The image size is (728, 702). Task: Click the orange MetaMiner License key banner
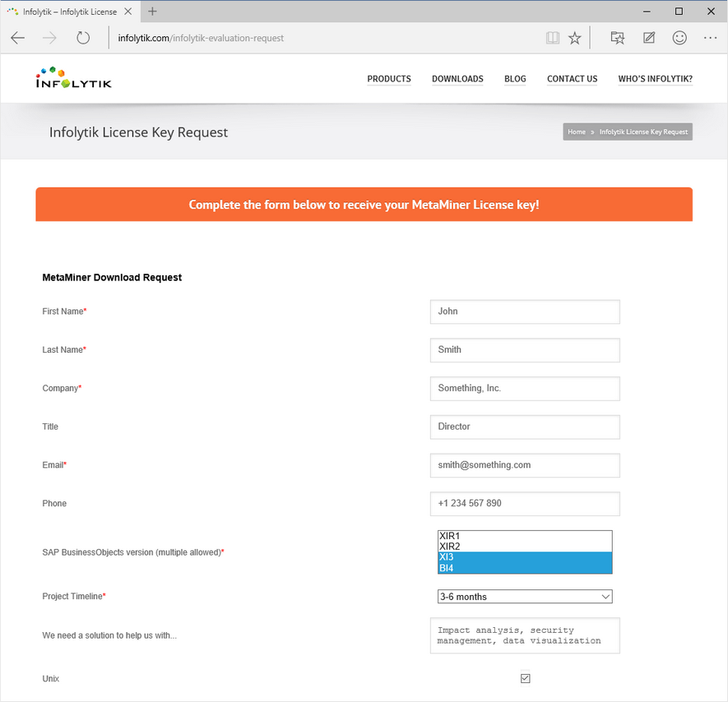[364, 205]
